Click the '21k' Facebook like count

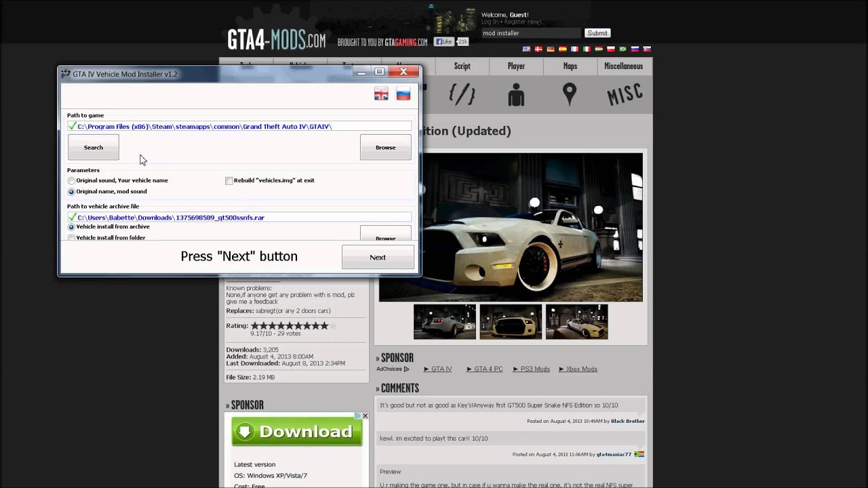click(x=462, y=42)
